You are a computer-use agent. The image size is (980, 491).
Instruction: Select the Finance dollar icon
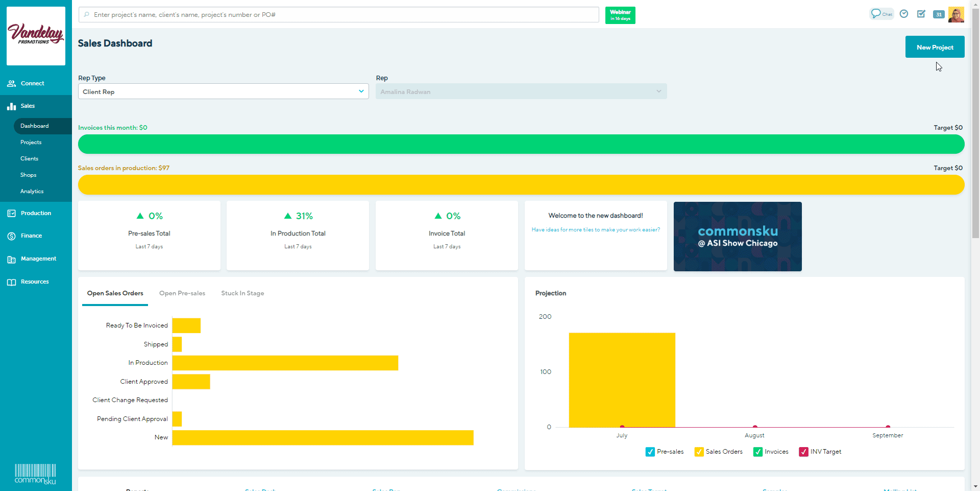11,236
